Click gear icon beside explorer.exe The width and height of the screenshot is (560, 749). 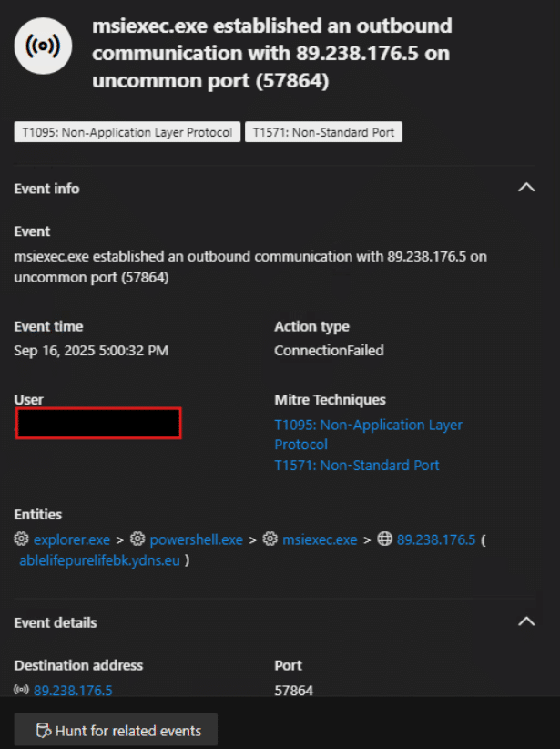[22, 539]
